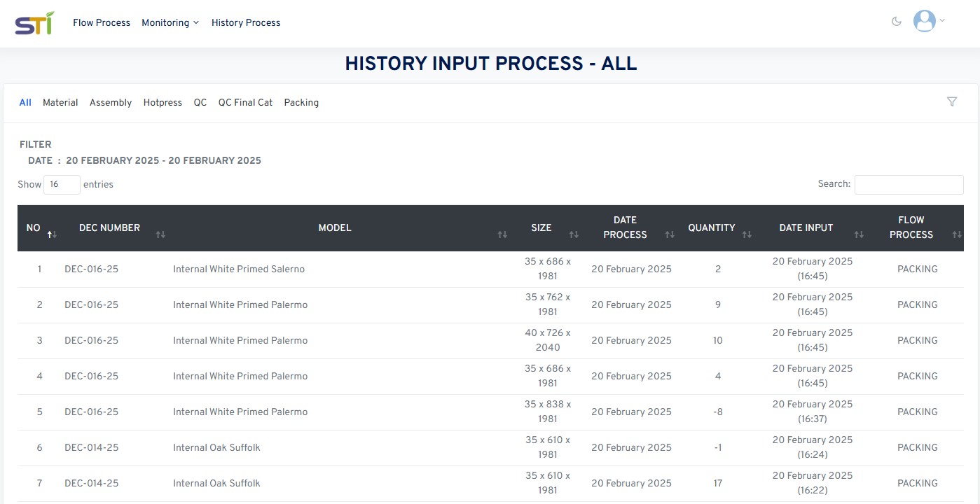Sort by DATE PROCESS column arrows
Image resolution: width=980 pixels, height=504 pixels.
670,234
